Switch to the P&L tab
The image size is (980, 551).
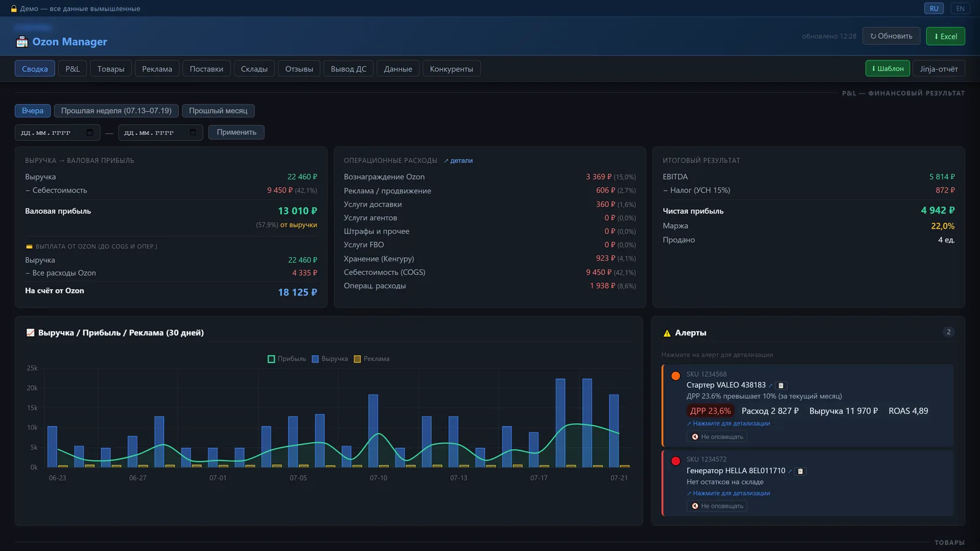[73, 69]
